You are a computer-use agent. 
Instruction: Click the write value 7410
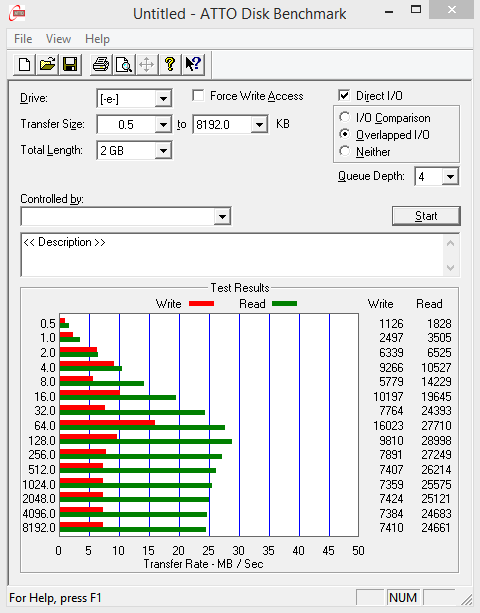pos(391,528)
